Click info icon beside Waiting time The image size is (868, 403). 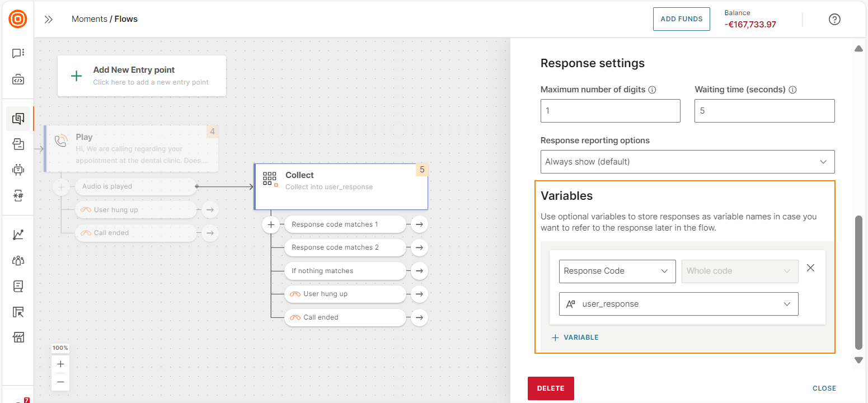point(792,90)
